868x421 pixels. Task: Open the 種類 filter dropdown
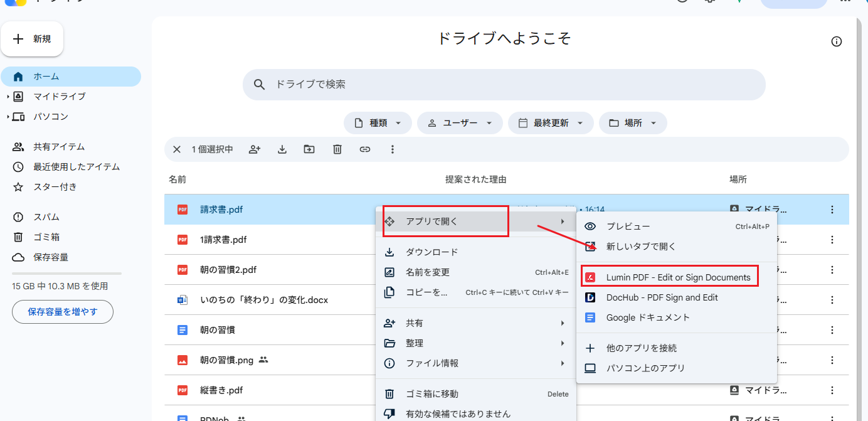click(378, 123)
